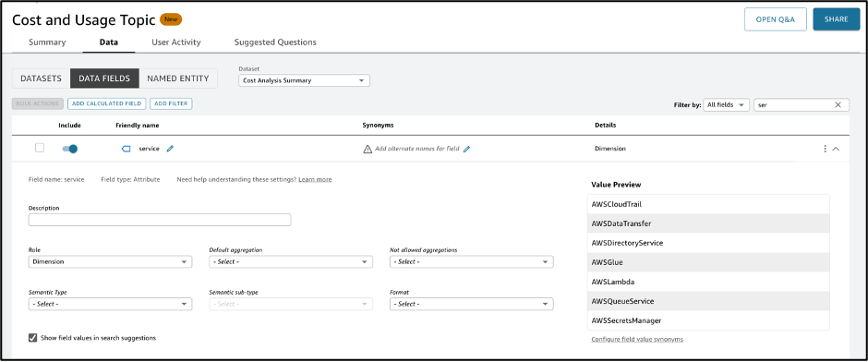Open the three-dot menu for service row
868x362 pixels.
tap(825, 149)
